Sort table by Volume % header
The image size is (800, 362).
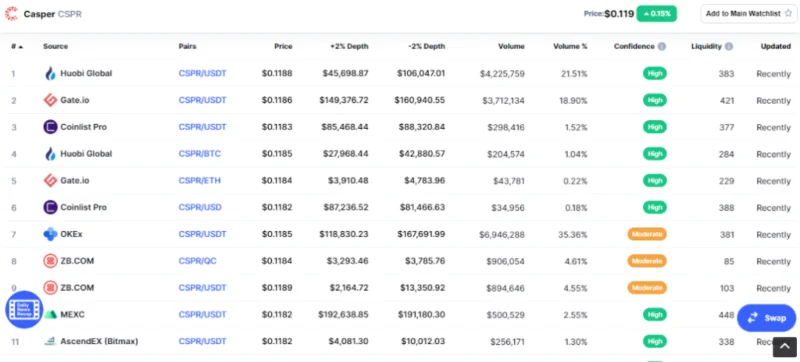(570, 46)
